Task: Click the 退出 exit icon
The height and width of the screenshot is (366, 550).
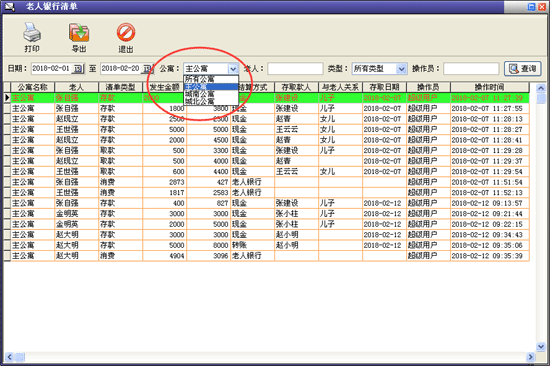Action: 126,32
